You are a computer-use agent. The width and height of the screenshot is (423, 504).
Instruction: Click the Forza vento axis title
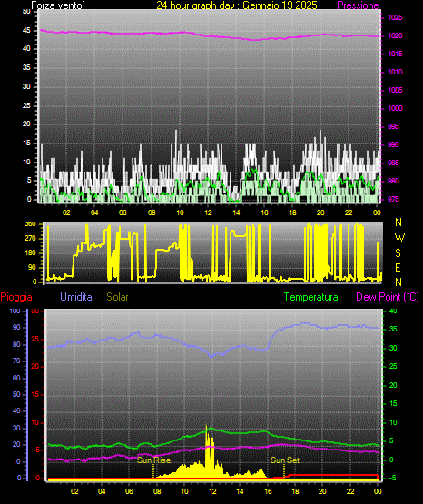[58, 5]
